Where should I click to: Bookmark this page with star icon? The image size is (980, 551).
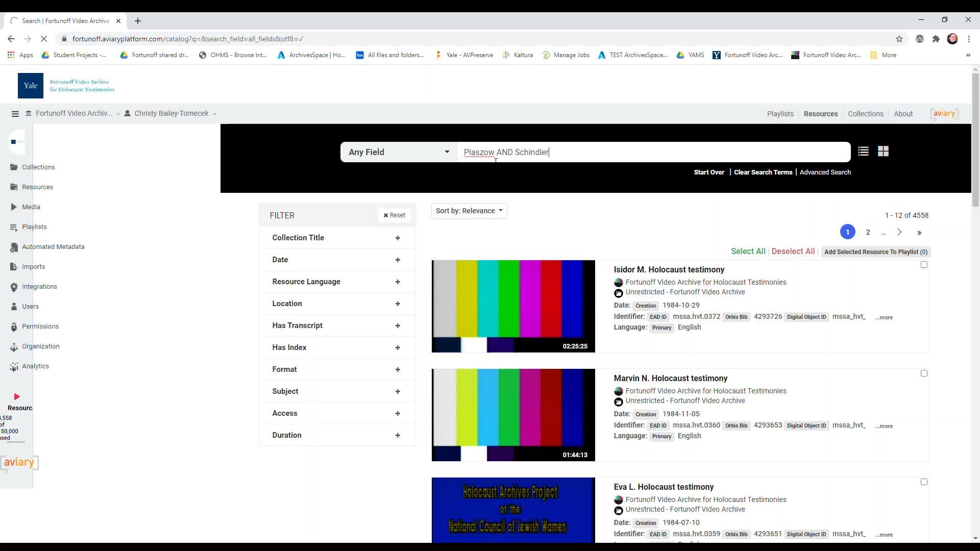[899, 39]
